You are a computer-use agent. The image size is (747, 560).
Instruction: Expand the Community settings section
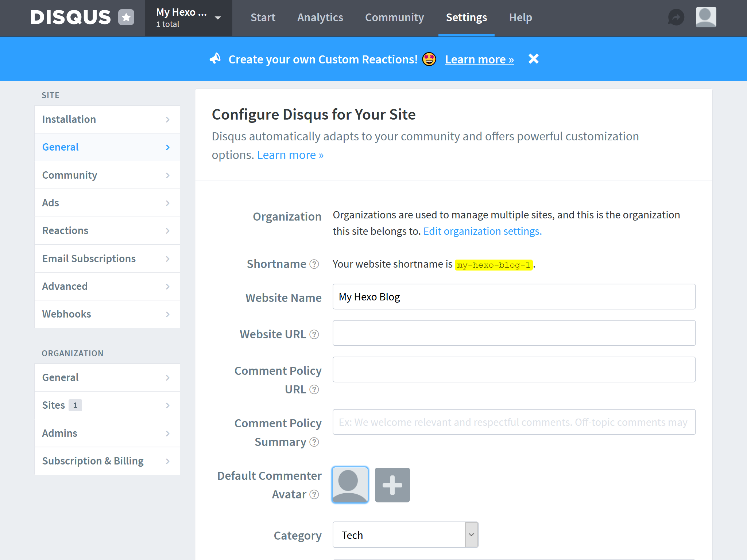coord(107,175)
